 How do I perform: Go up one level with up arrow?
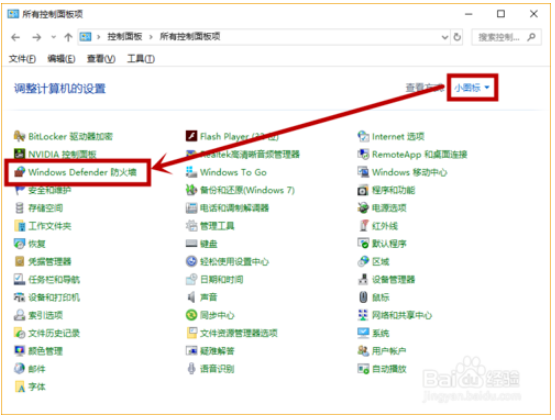click(68, 37)
